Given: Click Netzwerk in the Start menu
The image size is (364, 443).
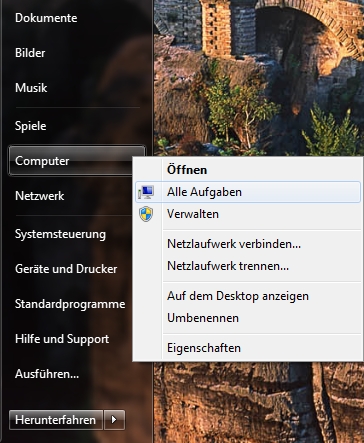Looking at the screenshot, I should [x=39, y=196].
